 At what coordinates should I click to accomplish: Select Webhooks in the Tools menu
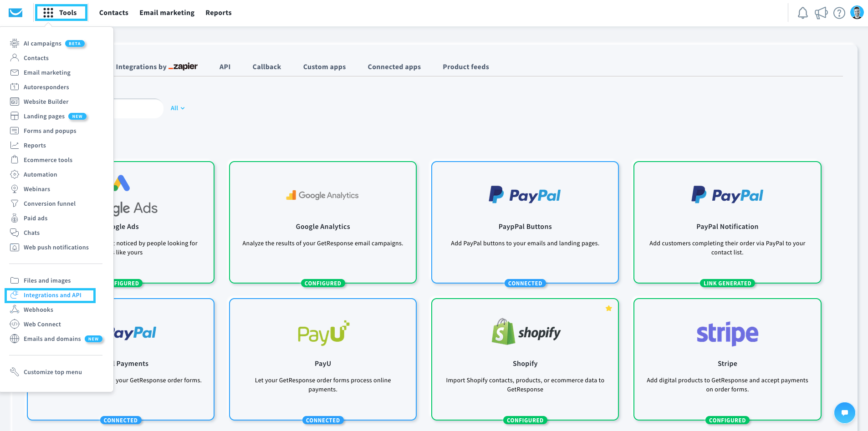(38, 309)
